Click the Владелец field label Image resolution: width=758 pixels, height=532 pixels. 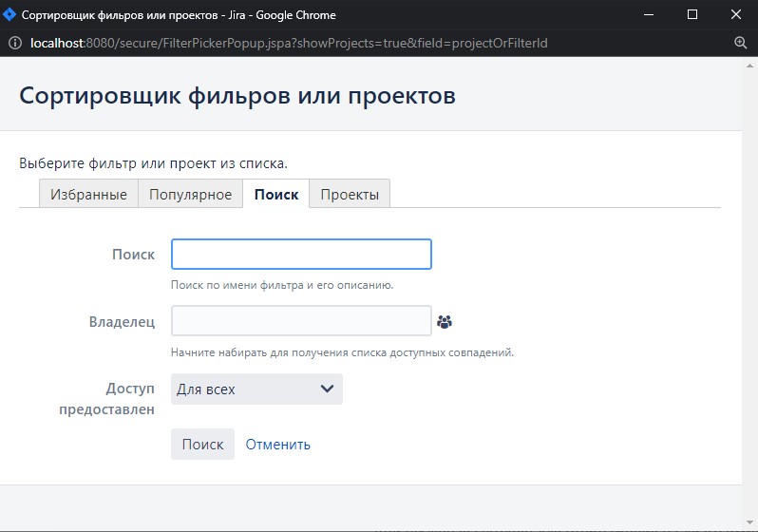click(122, 322)
